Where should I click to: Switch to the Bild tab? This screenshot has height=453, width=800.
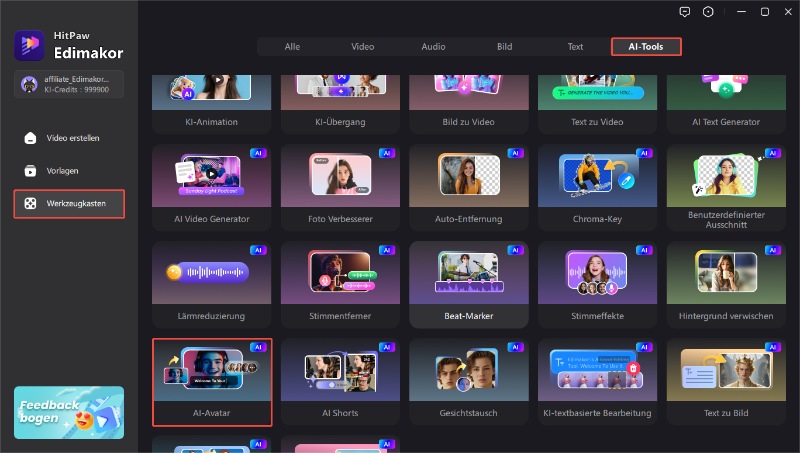coord(504,46)
